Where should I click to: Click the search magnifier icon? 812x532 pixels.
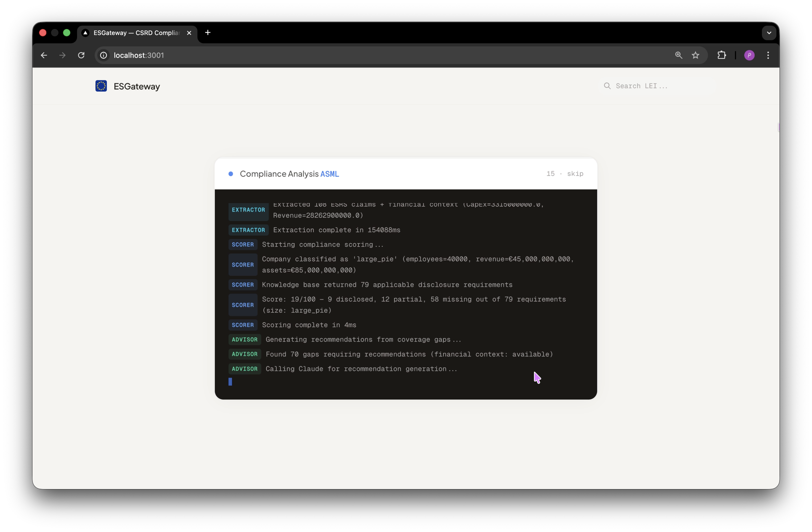[x=607, y=86]
